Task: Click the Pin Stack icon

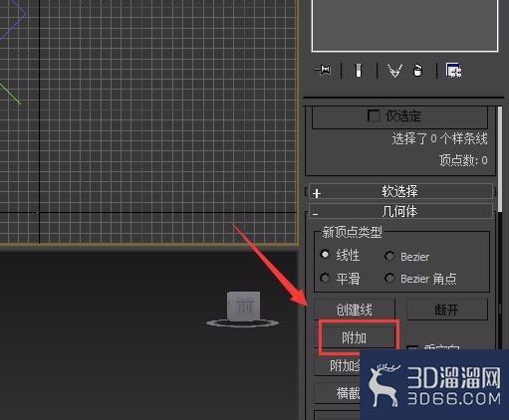Action: (x=323, y=71)
